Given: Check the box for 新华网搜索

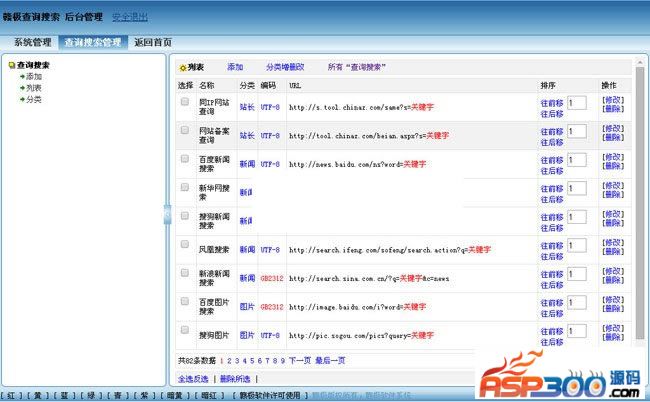Looking at the screenshot, I should click(185, 187).
